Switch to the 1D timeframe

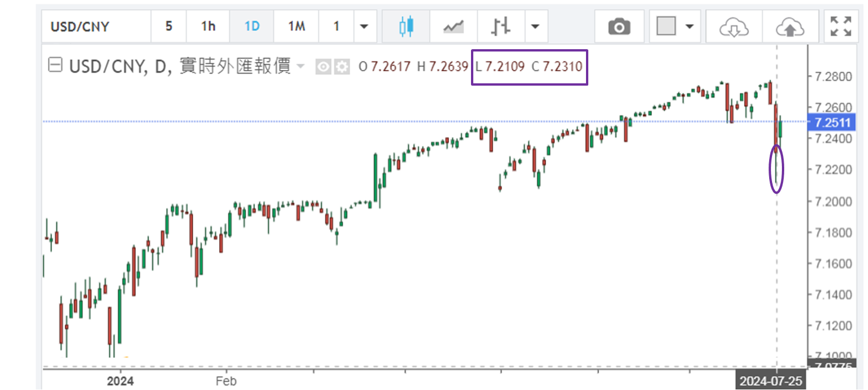(251, 27)
